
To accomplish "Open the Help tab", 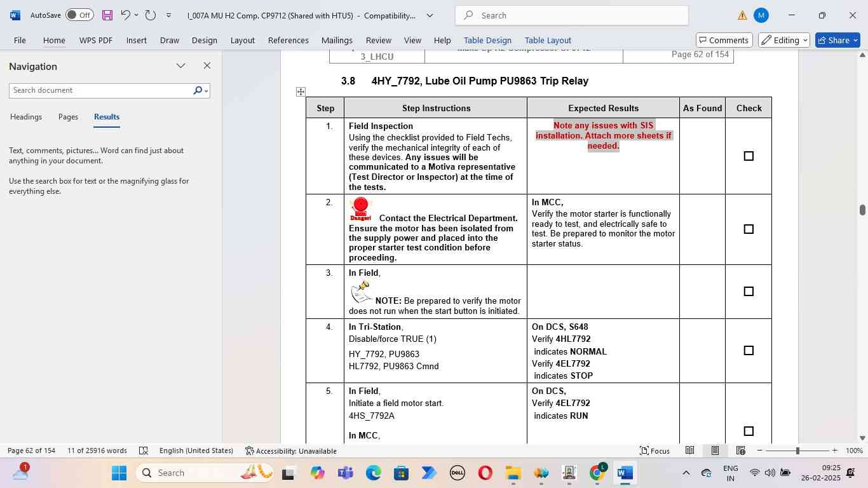I will (x=442, y=40).
